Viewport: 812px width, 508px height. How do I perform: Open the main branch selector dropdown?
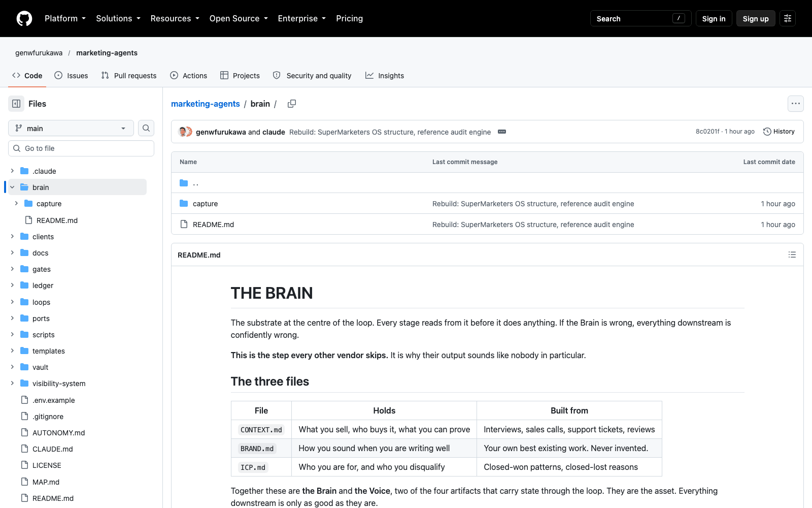pyautogui.click(x=71, y=128)
